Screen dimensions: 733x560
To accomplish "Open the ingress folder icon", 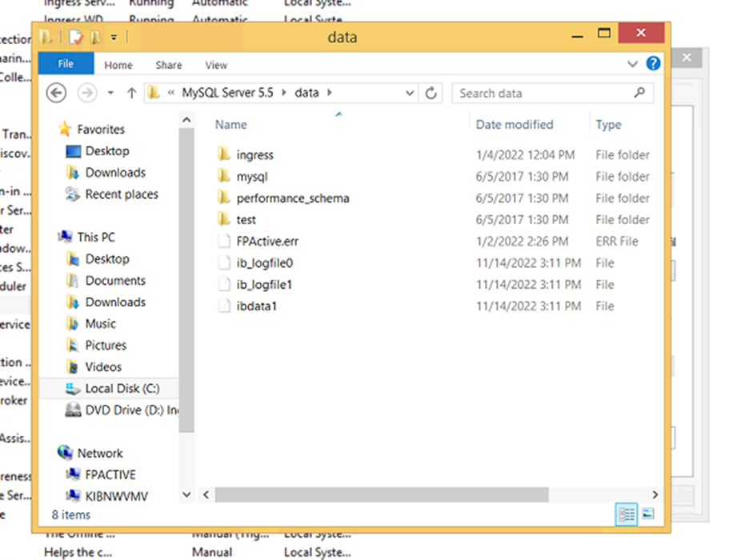I will (x=224, y=154).
